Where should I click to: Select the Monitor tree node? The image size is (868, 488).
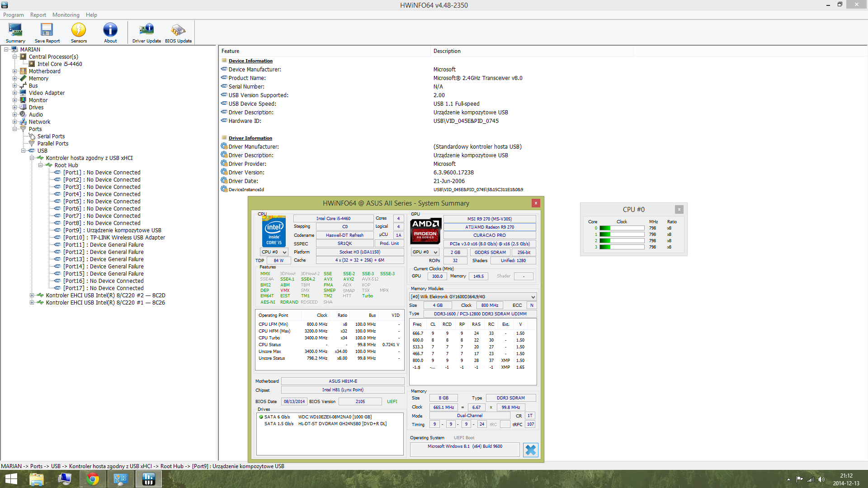[x=38, y=100]
